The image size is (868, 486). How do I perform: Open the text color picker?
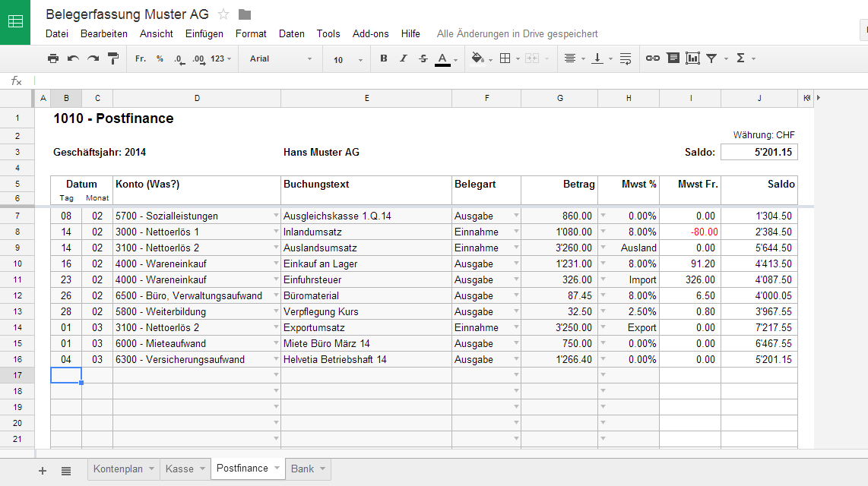click(443, 58)
